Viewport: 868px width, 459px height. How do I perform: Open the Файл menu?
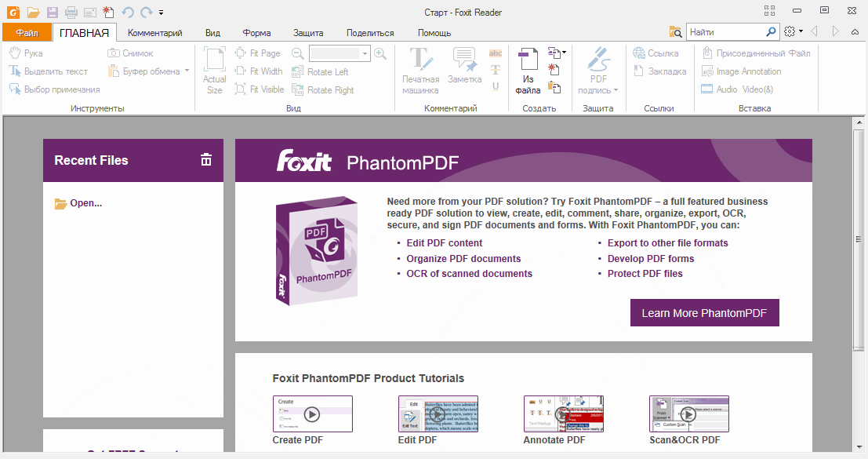pyautogui.click(x=27, y=33)
